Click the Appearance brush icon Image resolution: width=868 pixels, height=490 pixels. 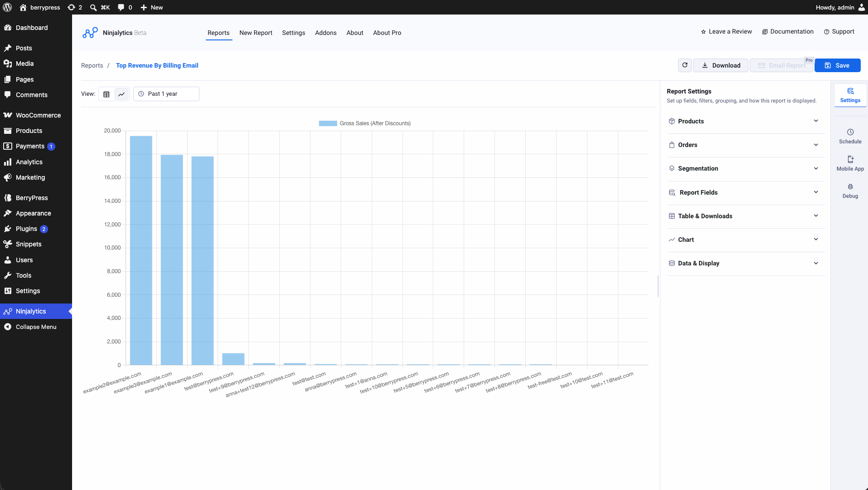pyautogui.click(x=8, y=213)
